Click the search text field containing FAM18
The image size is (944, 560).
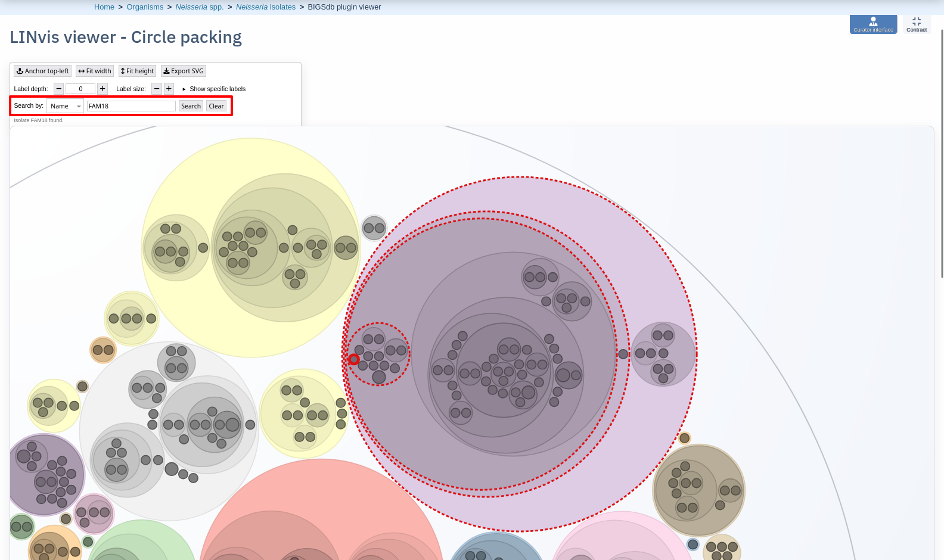click(131, 106)
